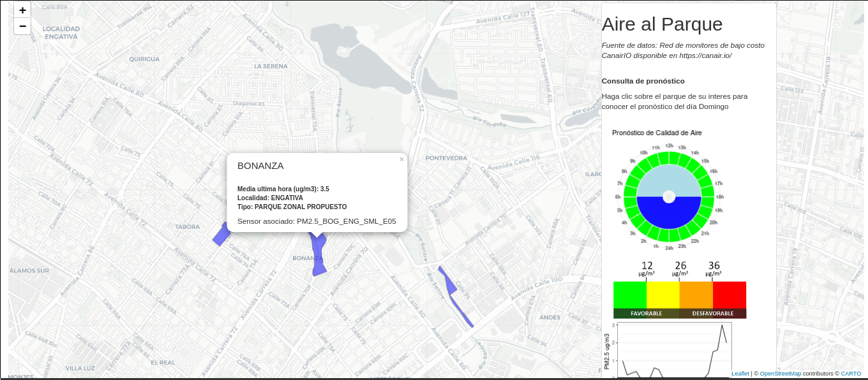Click the yellow color band in legend
Image resolution: width=868 pixels, height=380 pixels.
pos(663,295)
